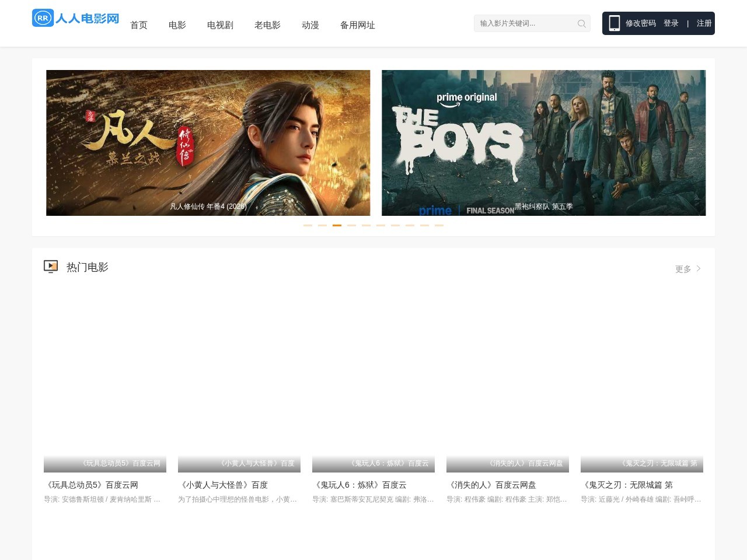Click the 导演: 近藤光 description text
The image size is (747, 560).
pos(641,499)
